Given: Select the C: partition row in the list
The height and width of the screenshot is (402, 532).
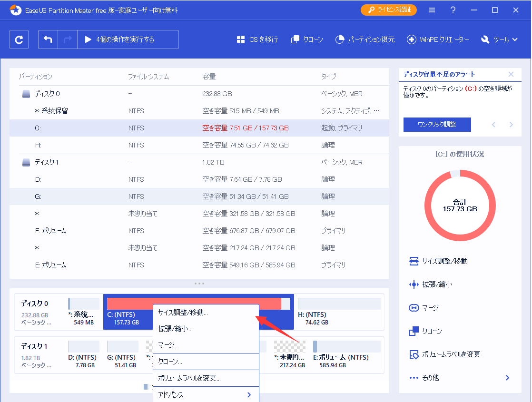Looking at the screenshot, I should tap(199, 128).
